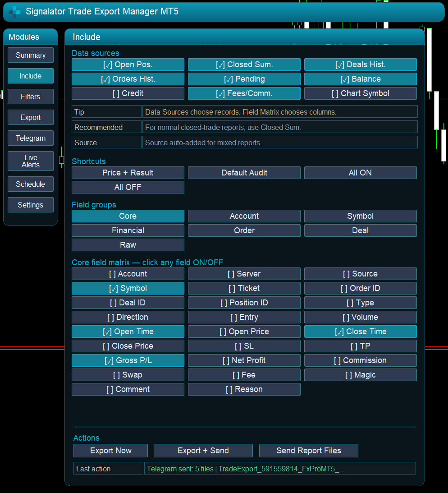The image size is (448, 493).
Task: Toggle the Orders Hist. data source
Action: [128, 79]
